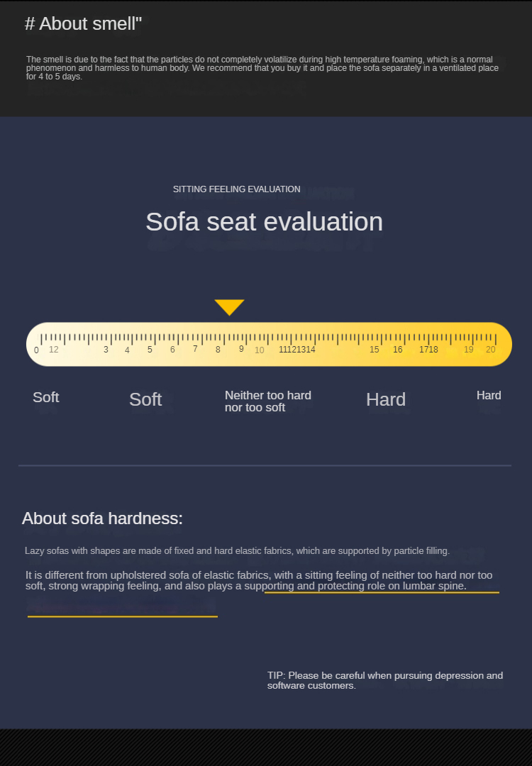Click the 'Lazy sofas with shapes' sentence
Viewport: 532px width, 766px height.
click(237, 551)
